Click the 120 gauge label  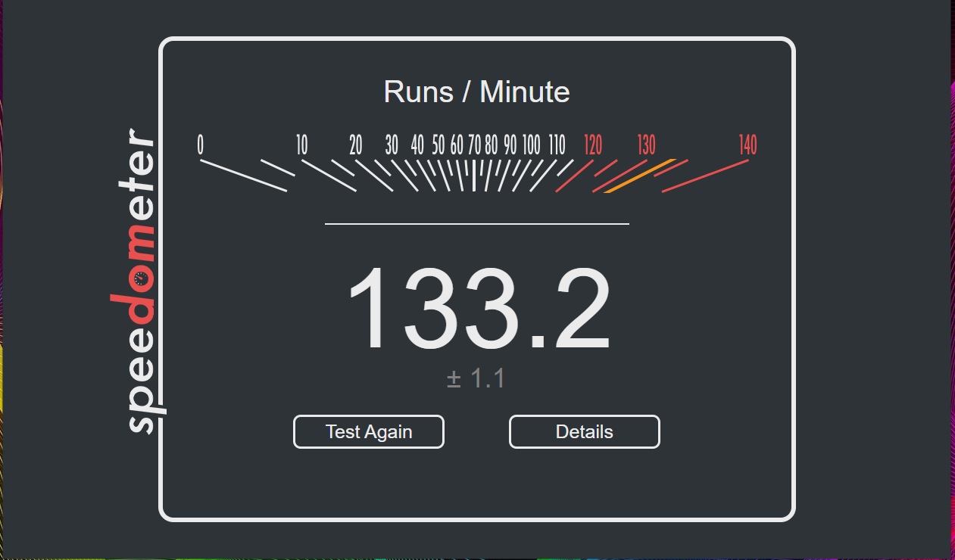[593, 145]
